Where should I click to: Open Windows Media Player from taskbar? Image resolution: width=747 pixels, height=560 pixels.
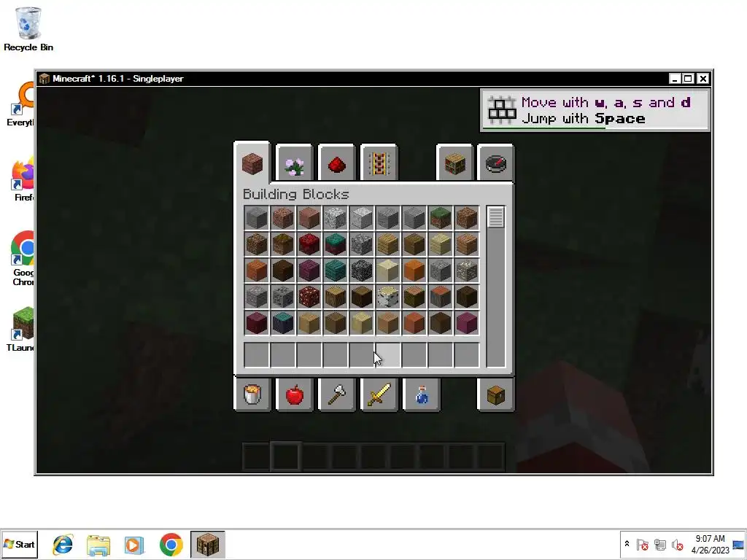(x=134, y=545)
